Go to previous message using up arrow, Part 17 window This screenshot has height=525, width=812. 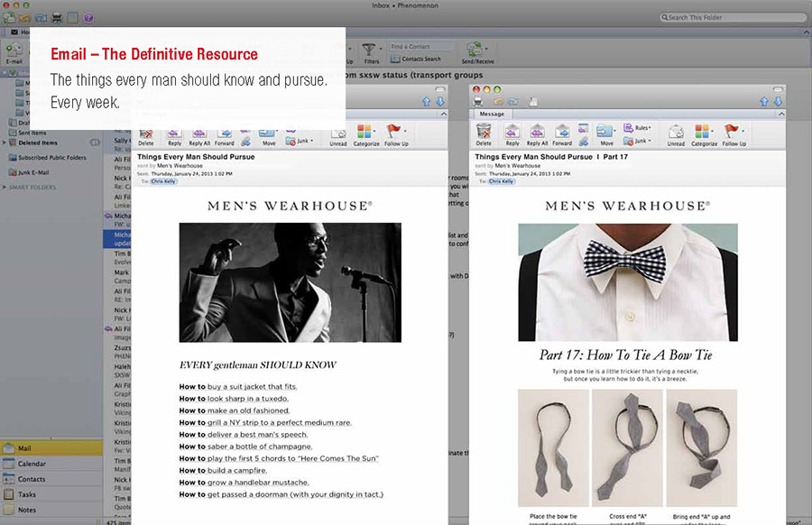coord(764,101)
